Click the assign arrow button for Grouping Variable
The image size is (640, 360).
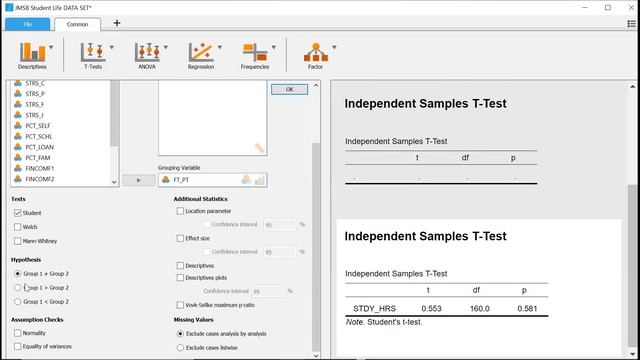point(139,180)
